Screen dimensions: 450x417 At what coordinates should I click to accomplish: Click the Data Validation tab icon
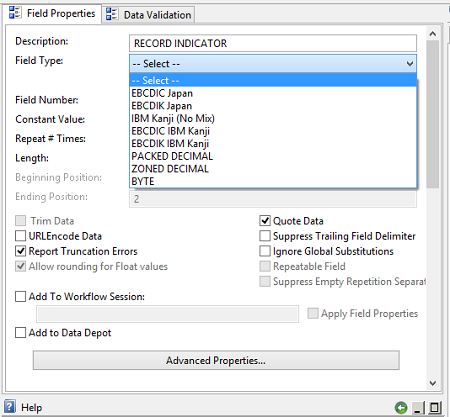112,14
